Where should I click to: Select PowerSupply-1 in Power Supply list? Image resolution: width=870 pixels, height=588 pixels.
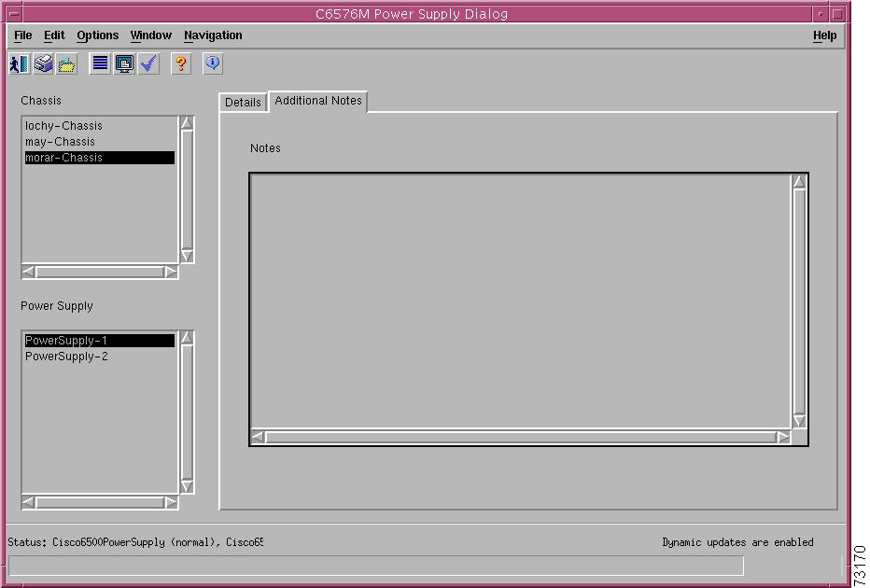[x=100, y=341]
